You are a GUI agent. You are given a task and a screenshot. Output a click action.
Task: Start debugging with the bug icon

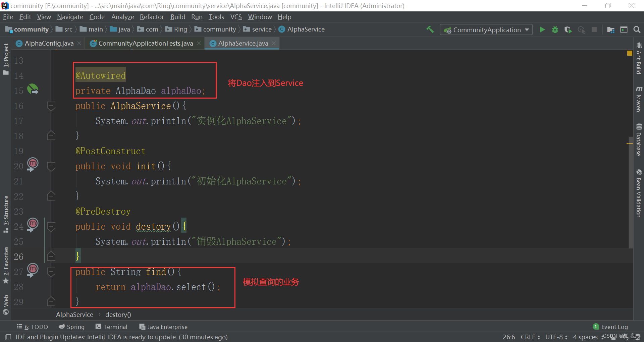[x=555, y=30]
